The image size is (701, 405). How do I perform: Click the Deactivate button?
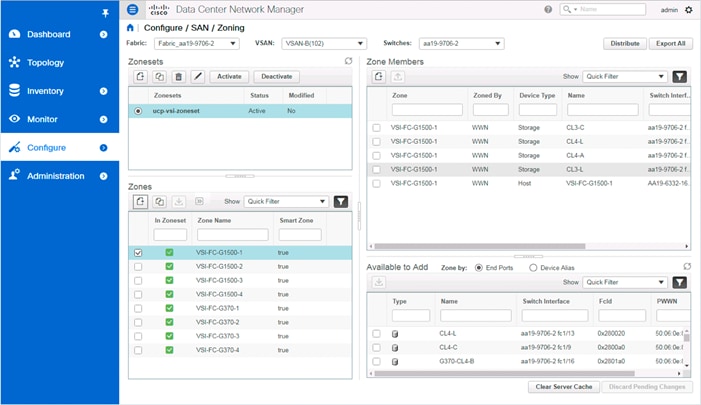(x=277, y=76)
